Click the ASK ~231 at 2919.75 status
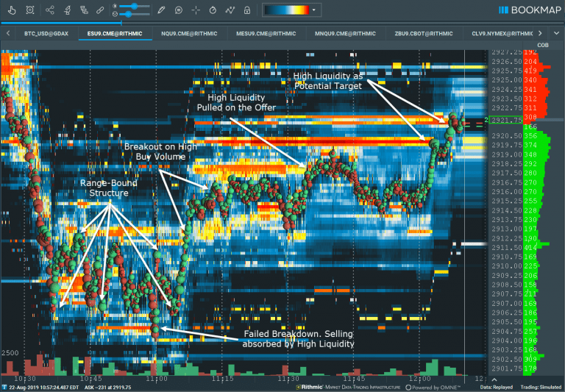This screenshot has width=565, height=392. click(107, 388)
